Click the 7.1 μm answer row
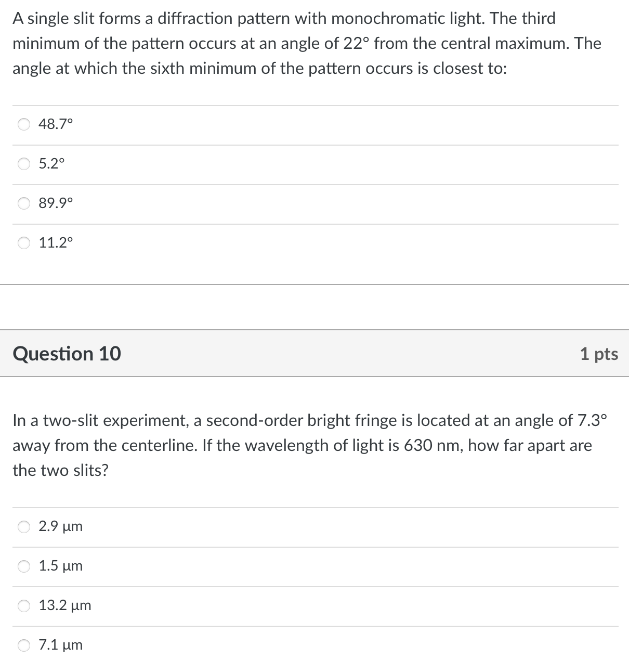Screen dimensions: 629x672 [208, 645]
